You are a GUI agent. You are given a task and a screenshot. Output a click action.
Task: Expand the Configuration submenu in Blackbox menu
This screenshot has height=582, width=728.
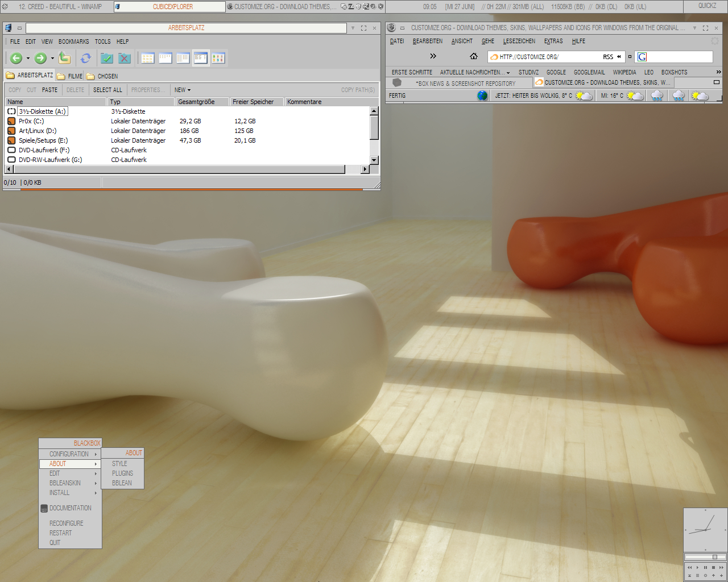click(x=69, y=454)
